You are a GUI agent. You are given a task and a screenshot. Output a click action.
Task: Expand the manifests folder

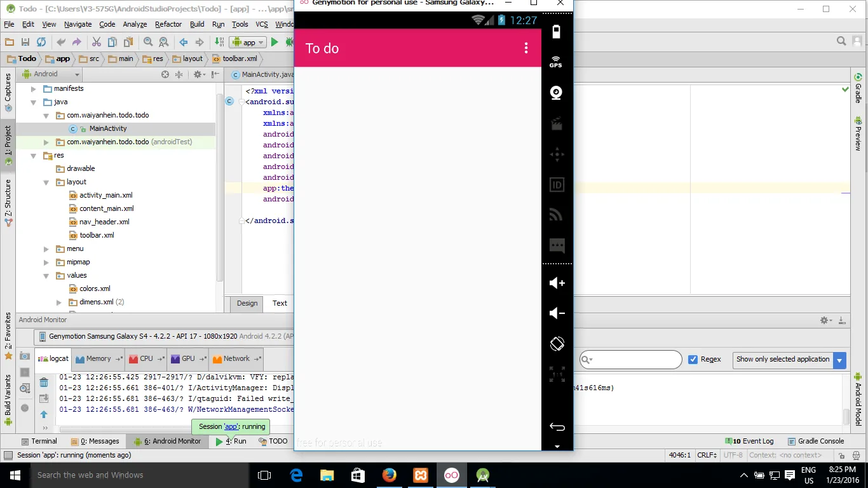pyautogui.click(x=34, y=89)
